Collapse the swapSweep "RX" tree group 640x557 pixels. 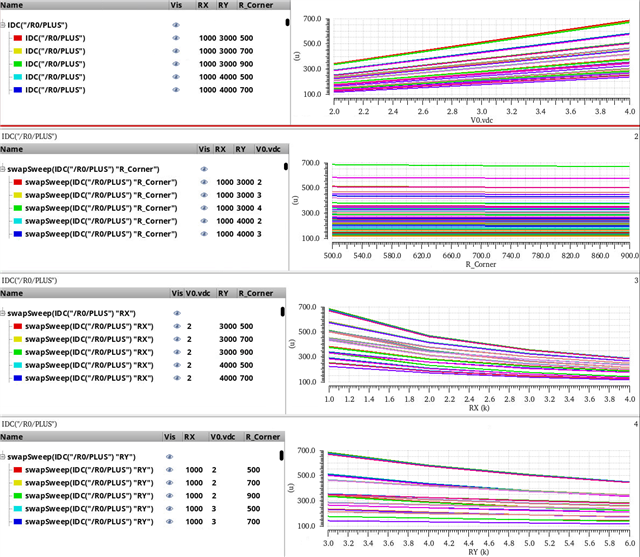(x=7, y=310)
